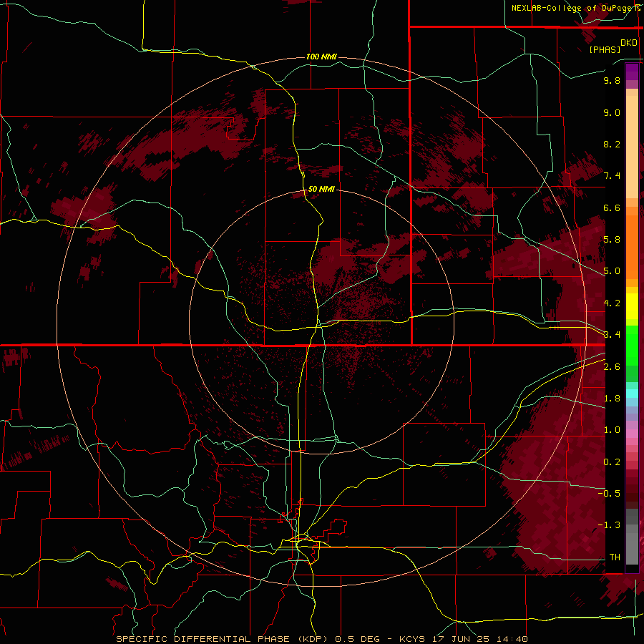The height and width of the screenshot is (644, 644).
Task: Click the 0.2 value on color scale
Action: (x=612, y=462)
